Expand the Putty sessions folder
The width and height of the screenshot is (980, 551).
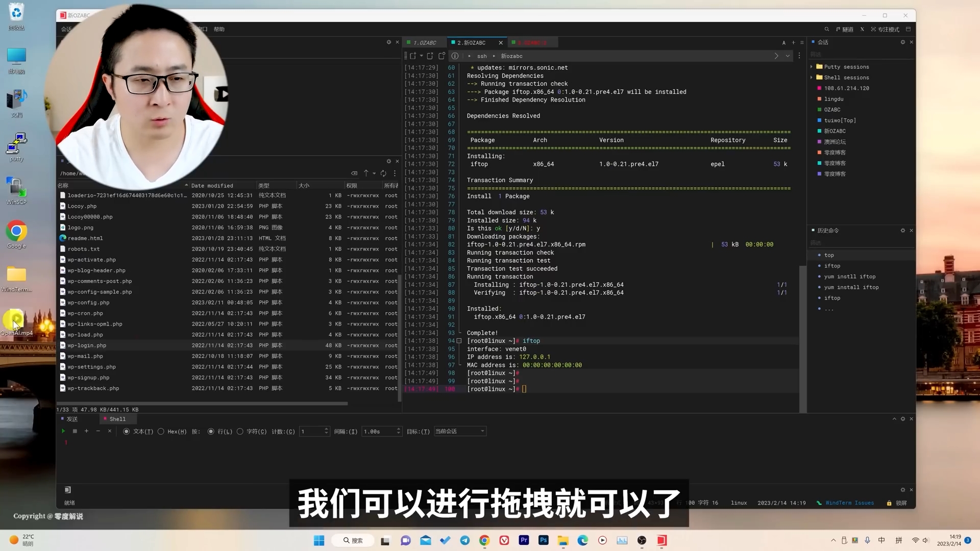point(812,66)
